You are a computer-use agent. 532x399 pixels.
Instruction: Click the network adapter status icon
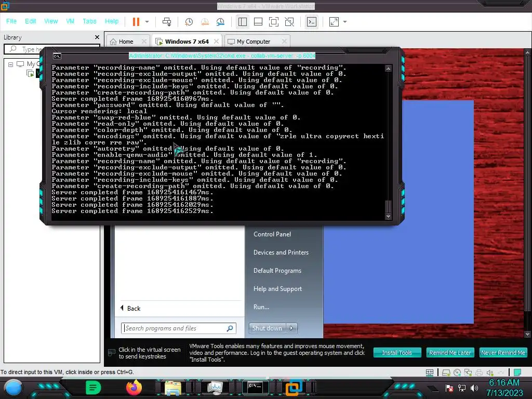468,373
